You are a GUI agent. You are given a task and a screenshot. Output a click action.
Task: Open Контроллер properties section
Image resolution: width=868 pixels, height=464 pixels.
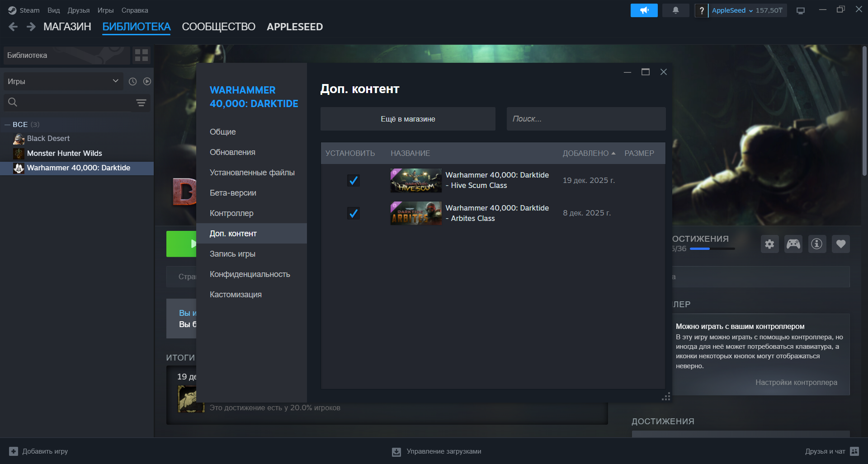point(251,213)
